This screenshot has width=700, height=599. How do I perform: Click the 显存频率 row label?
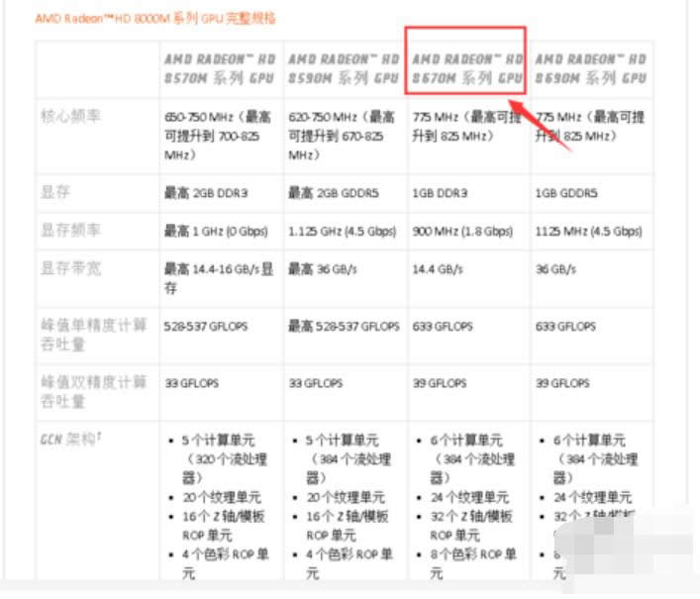coord(70,230)
